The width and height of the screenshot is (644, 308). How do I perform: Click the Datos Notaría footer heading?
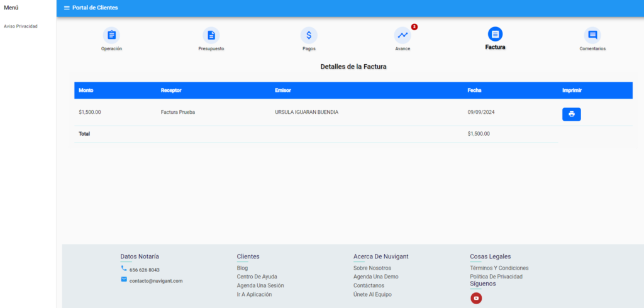tap(140, 256)
